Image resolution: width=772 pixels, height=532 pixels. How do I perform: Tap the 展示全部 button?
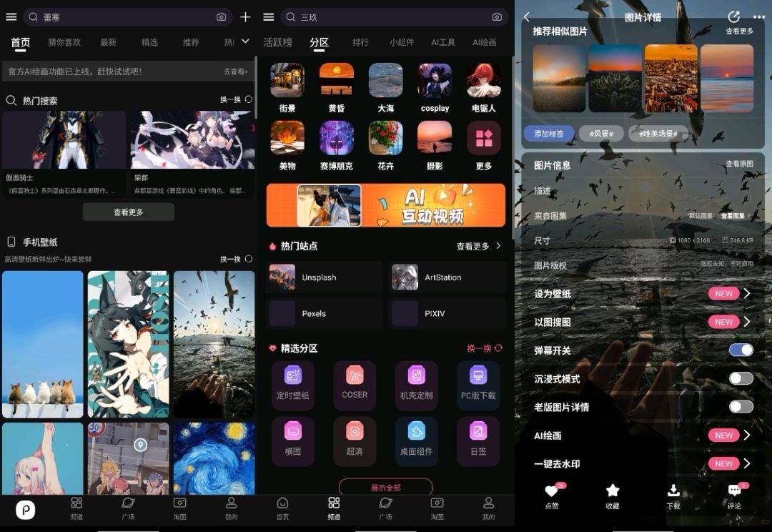pyautogui.click(x=386, y=487)
